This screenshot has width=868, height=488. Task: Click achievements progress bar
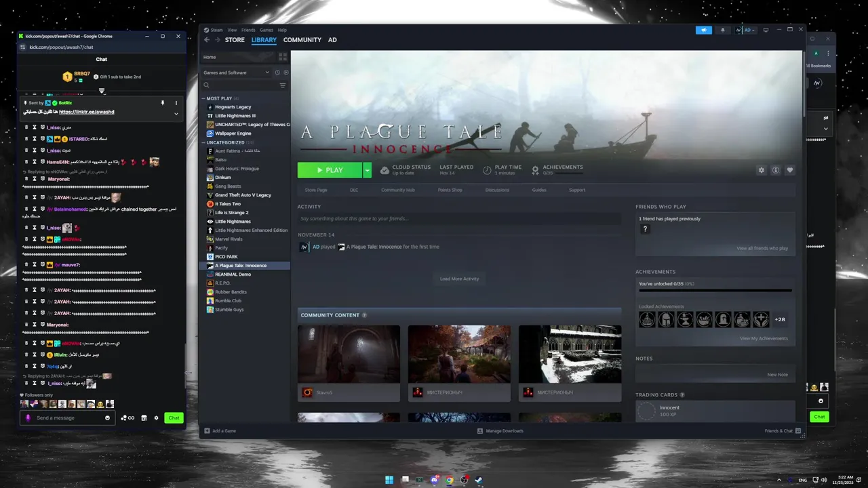point(715,290)
